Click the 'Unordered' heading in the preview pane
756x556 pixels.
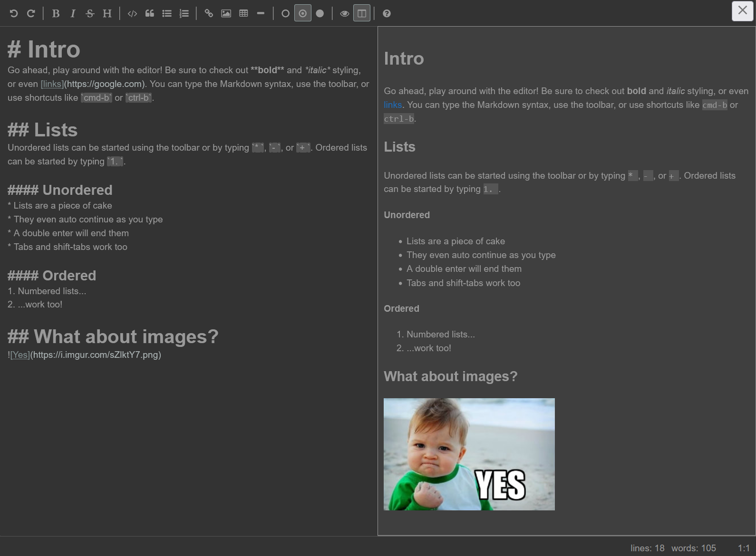(x=407, y=215)
